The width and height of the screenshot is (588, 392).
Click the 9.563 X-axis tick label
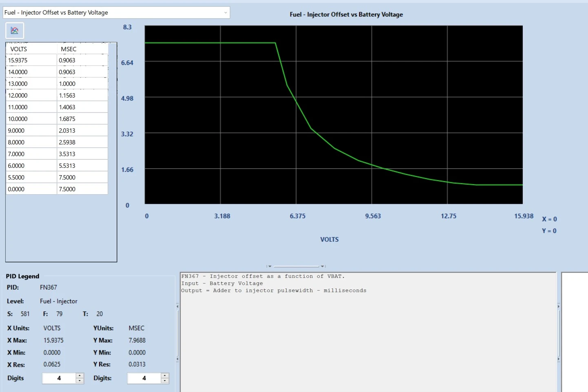point(373,216)
